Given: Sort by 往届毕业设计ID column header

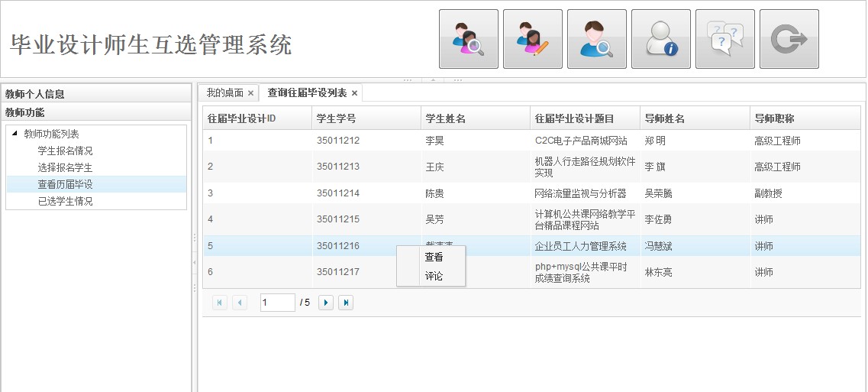Looking at the screenshot, I should tap(257, 118).
